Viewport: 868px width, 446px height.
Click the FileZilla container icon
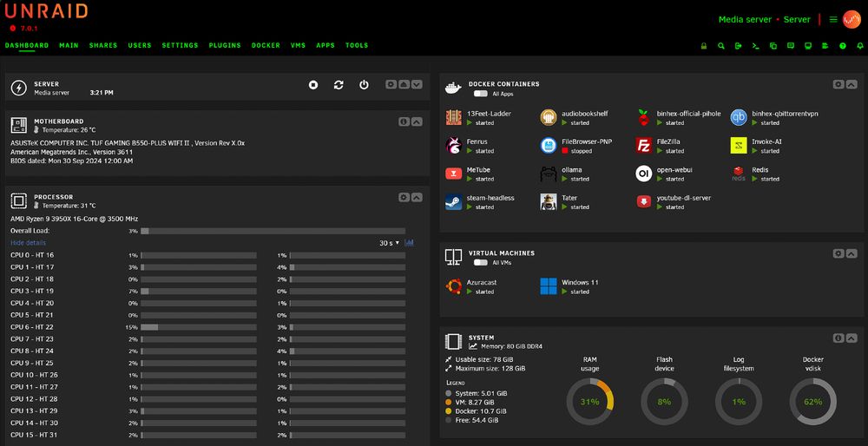(x=643, y=146)
